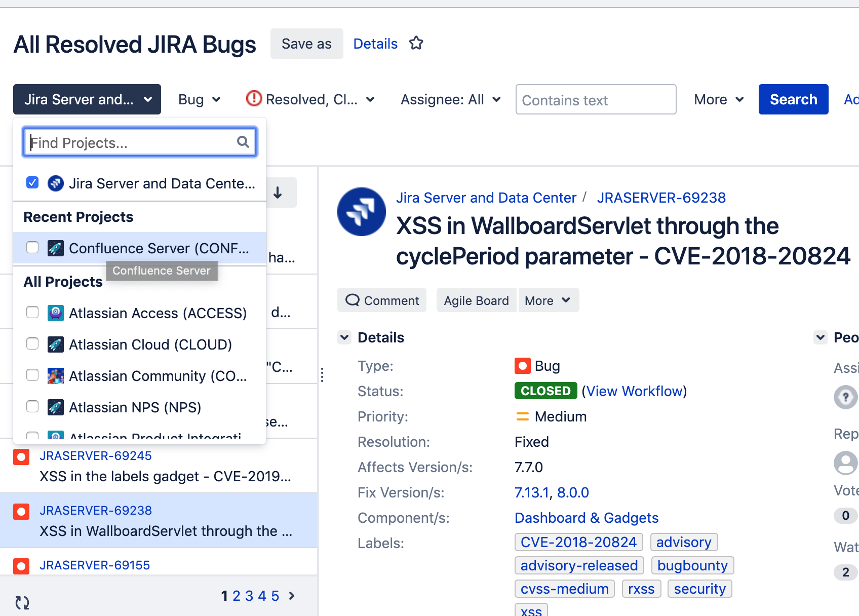This screenshot has height=616, width=859.
Task: Check the Atlassian Access checkbox
Action: click(x=32, y=312)
